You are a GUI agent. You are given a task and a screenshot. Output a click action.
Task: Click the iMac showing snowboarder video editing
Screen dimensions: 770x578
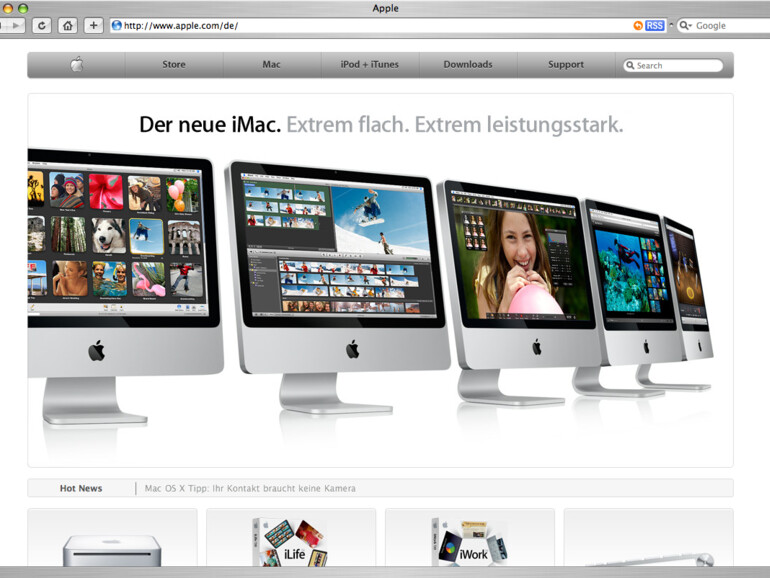(x=338, y=287)
